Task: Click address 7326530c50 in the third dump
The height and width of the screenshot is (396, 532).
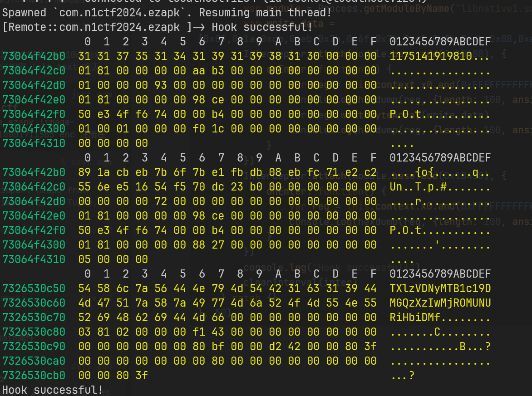Action: [34, 288]
